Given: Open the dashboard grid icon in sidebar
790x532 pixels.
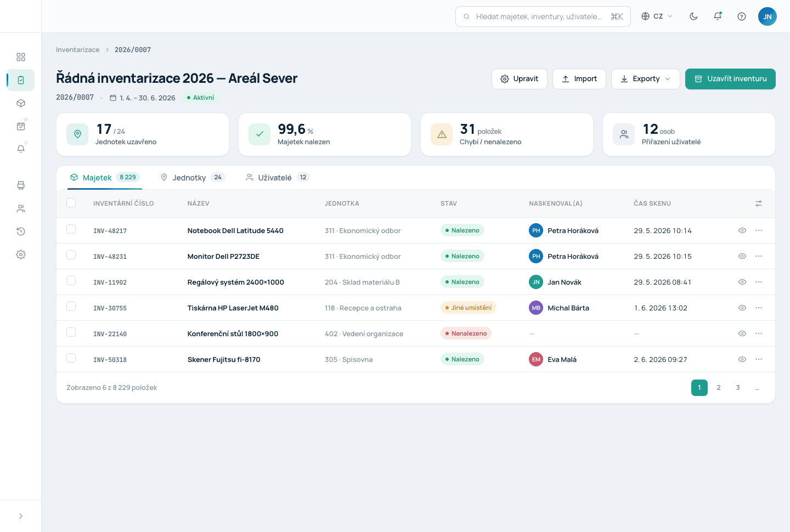Looking at the screenshot, I should pyautogui.click(x=21, y=57).
